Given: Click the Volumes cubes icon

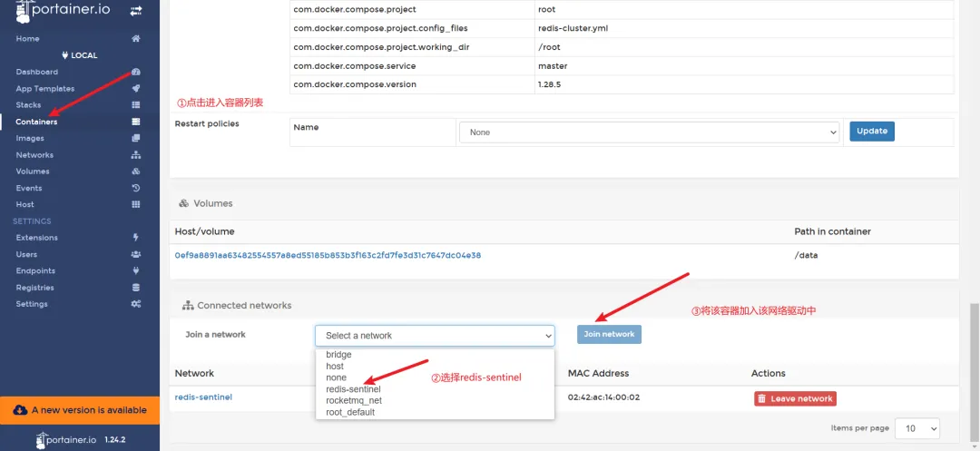Looking at the screenshot, I should tap(135, 172).
